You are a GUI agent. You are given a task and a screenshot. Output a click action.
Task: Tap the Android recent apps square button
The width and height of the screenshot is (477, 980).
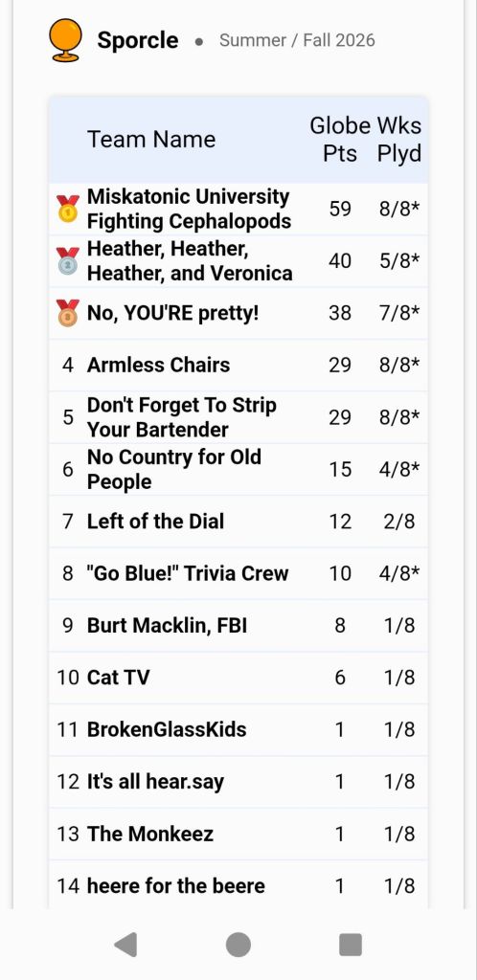tap(351, 945)
